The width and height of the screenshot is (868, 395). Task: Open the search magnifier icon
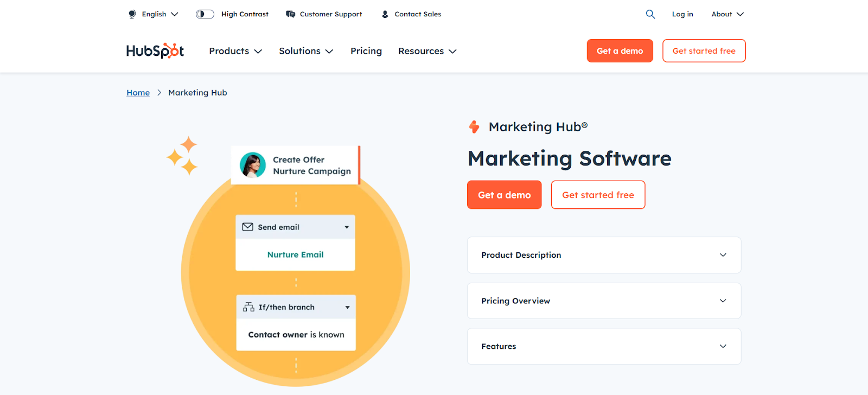650,14
